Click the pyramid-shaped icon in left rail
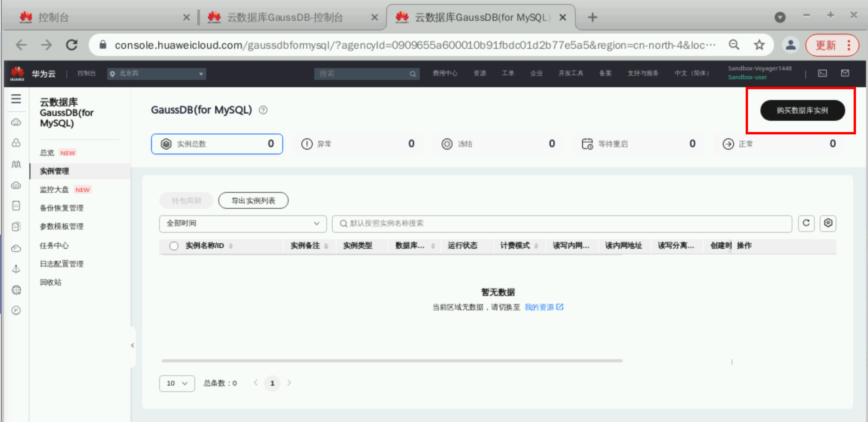Image resolution: width=868 pixels, height=422 pixels. coord(16,269)
